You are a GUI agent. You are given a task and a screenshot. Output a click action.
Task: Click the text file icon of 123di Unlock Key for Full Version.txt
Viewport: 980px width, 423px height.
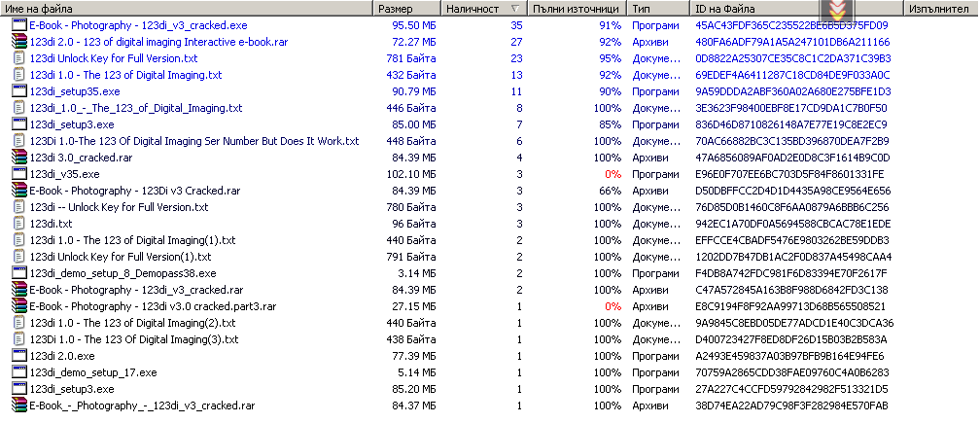click(x=20, y=58)
